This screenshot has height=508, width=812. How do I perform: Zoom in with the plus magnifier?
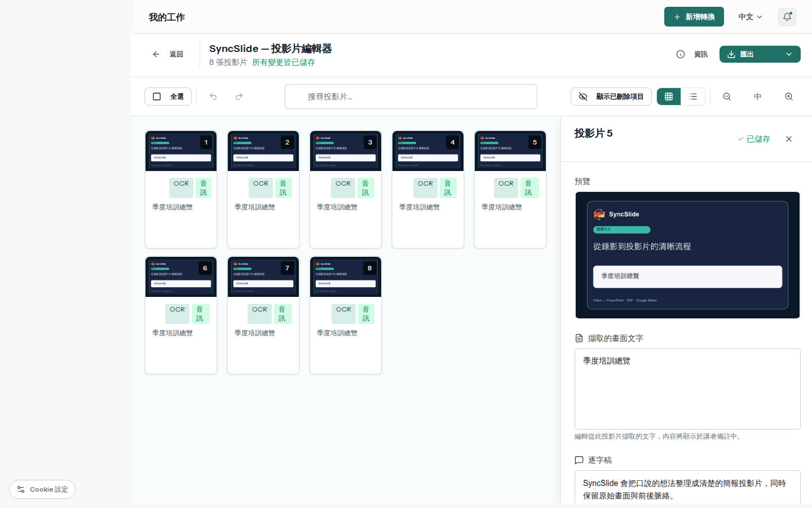pos(789,97)
